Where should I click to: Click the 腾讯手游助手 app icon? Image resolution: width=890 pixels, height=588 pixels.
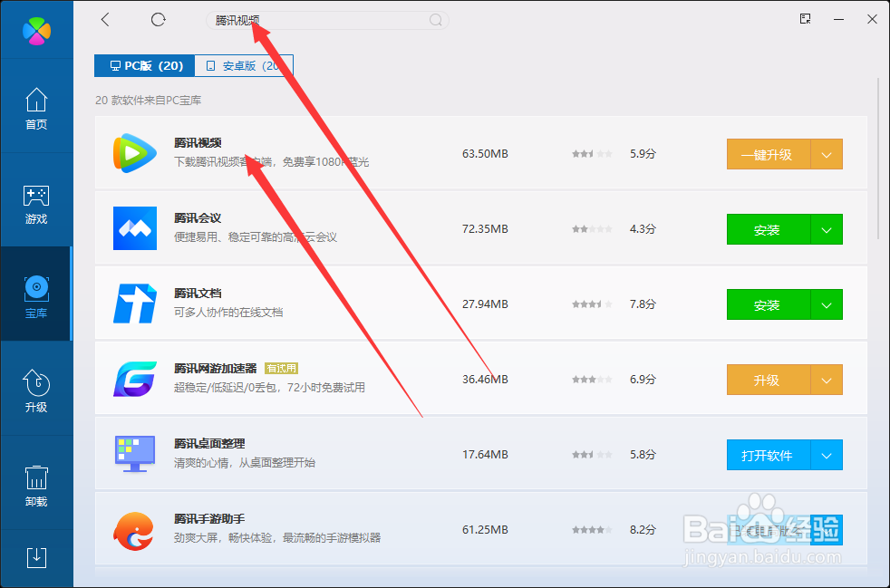(134, 531)
